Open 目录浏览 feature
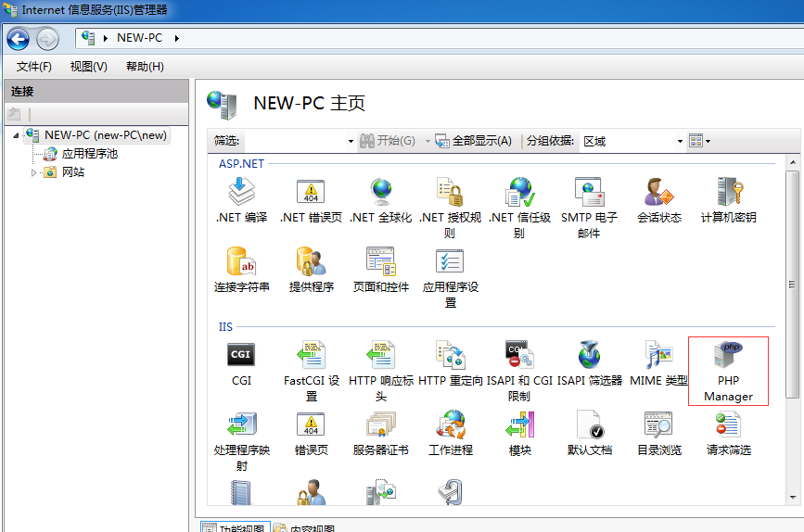804x532 pixels. 659,434
